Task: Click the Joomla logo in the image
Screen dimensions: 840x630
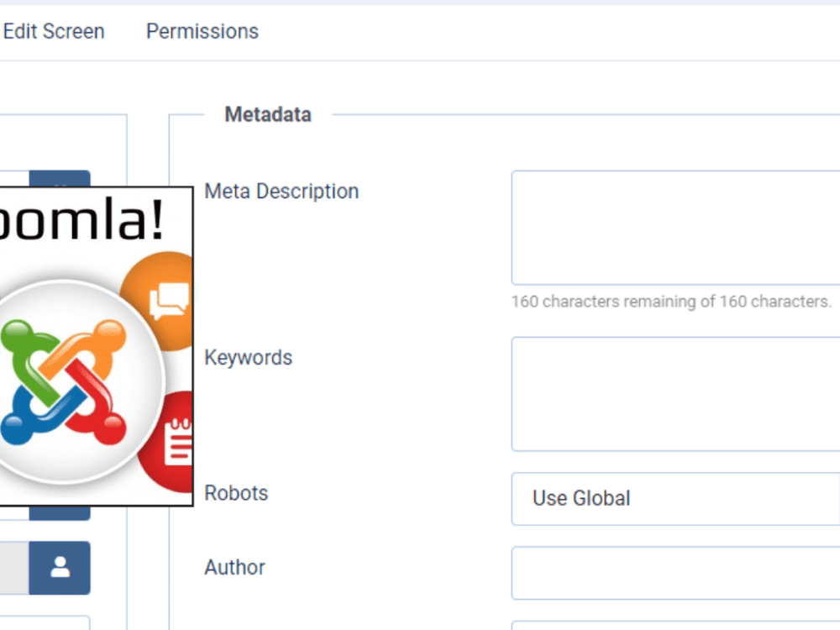Action: coord(63,382)
